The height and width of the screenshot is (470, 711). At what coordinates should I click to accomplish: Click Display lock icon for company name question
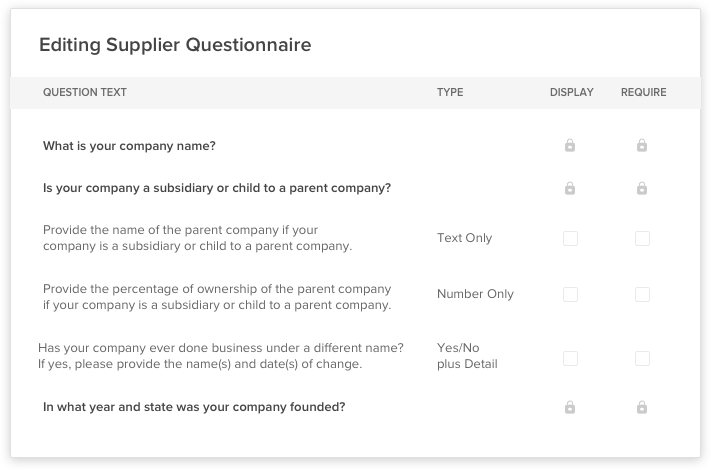570,146
